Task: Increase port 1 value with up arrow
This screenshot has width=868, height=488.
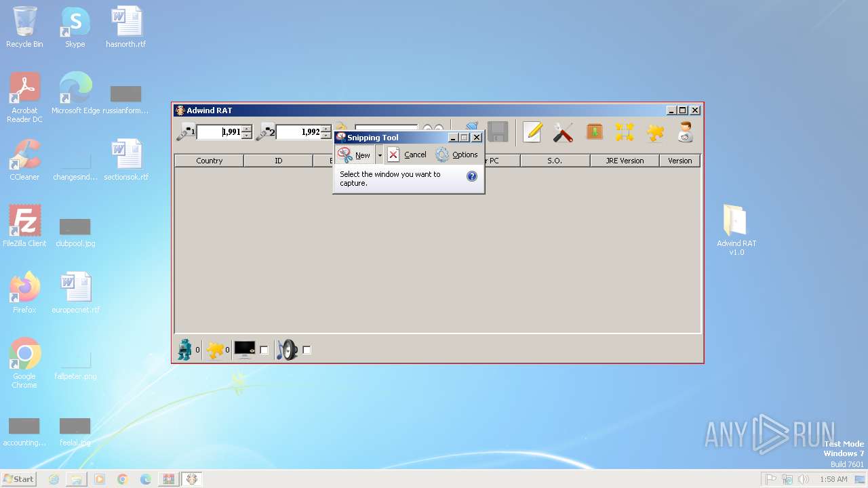Action: click(247, 129)
